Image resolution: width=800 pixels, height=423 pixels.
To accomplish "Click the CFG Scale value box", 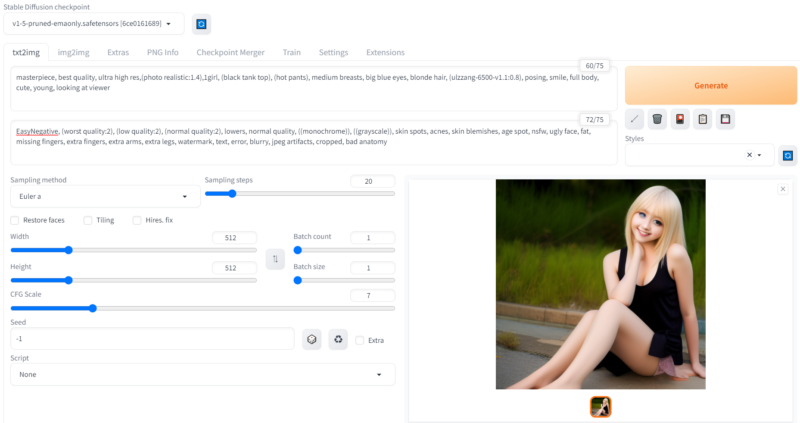I will 372,295.
